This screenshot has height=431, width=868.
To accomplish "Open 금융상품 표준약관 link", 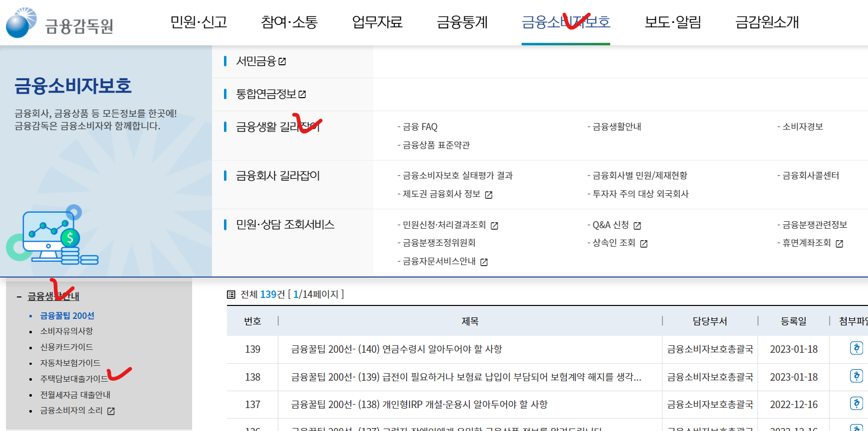I will click(436, 145).
